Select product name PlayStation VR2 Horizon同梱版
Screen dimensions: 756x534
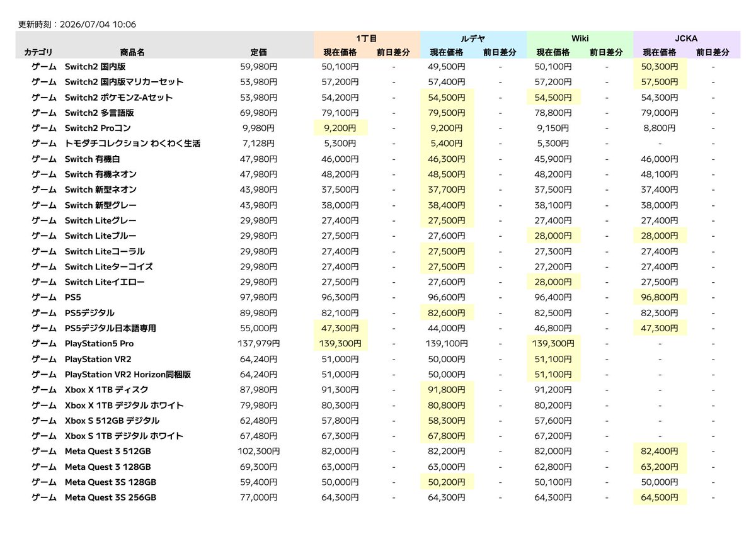tap(128, 375)
